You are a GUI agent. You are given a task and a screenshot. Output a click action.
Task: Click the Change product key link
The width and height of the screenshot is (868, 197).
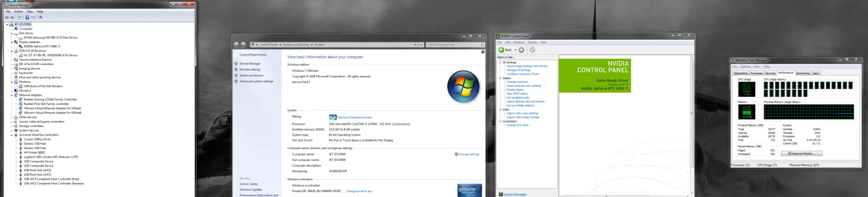pos(359,191)
